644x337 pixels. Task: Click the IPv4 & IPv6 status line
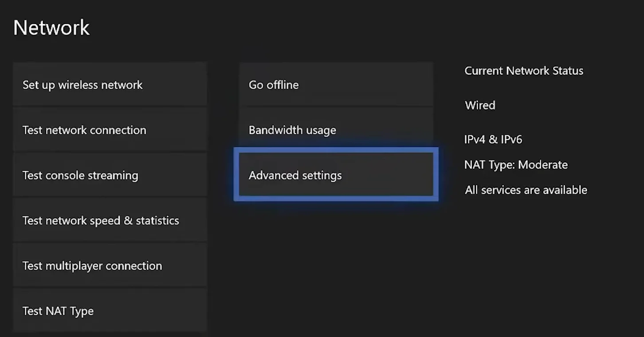493,140
